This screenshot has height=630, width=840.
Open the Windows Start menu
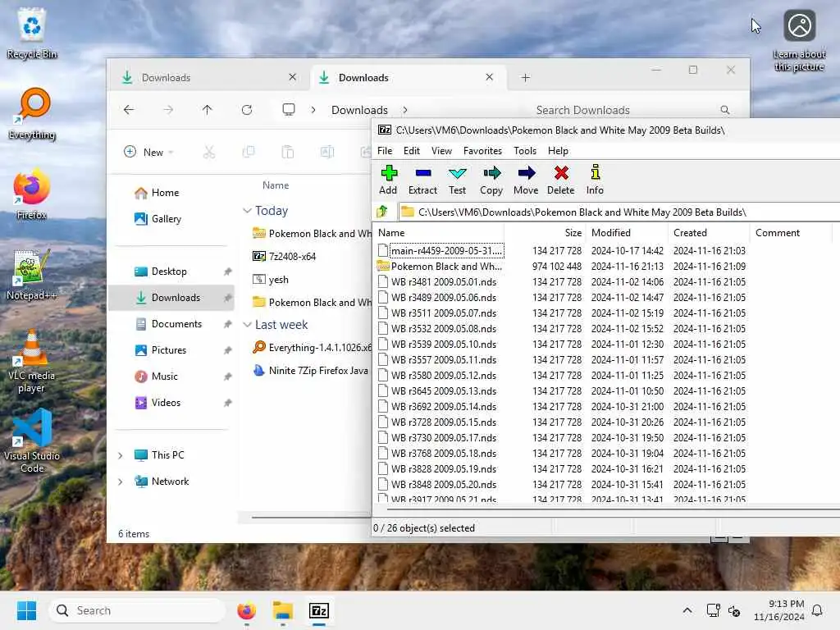pyautogui.click(x=26, y=610)
